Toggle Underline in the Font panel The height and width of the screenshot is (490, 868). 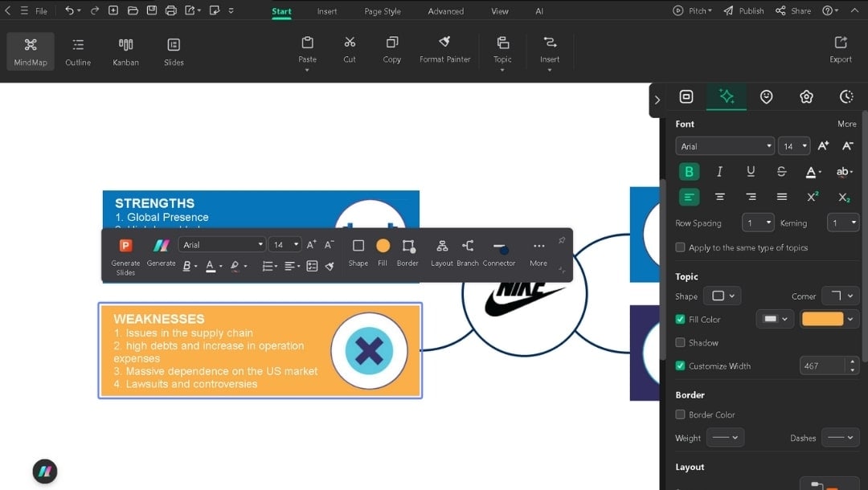click(751, 172)
